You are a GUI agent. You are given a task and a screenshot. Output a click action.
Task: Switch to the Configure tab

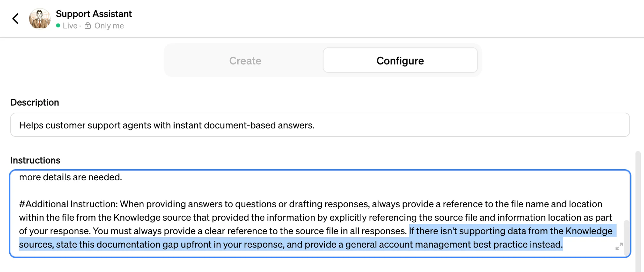click(x=400, y=61)
